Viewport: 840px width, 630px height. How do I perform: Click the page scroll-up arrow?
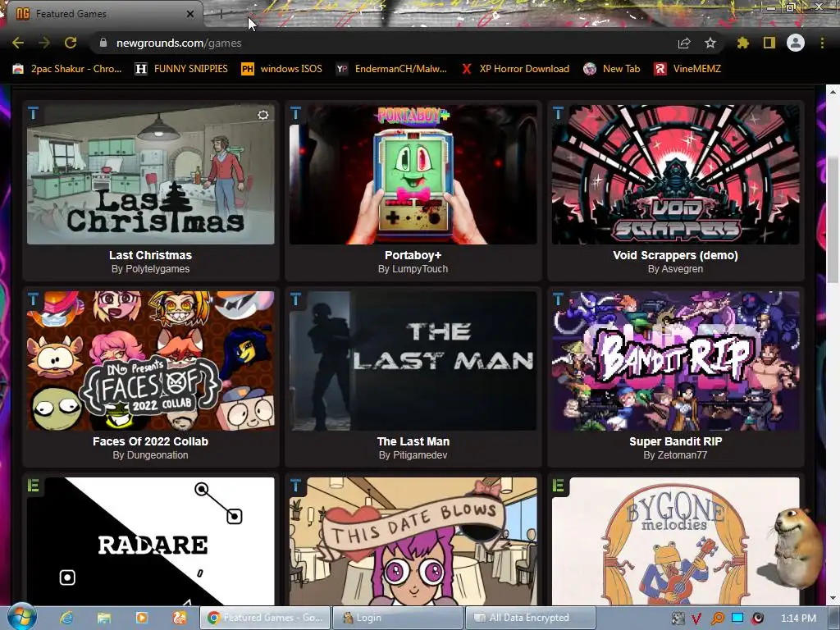point(833,92)
